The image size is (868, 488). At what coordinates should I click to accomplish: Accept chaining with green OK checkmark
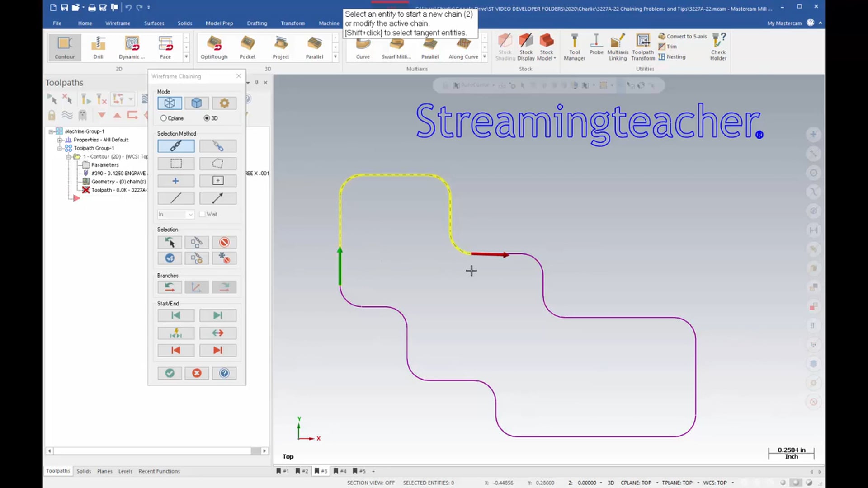[x=170, y=373]
